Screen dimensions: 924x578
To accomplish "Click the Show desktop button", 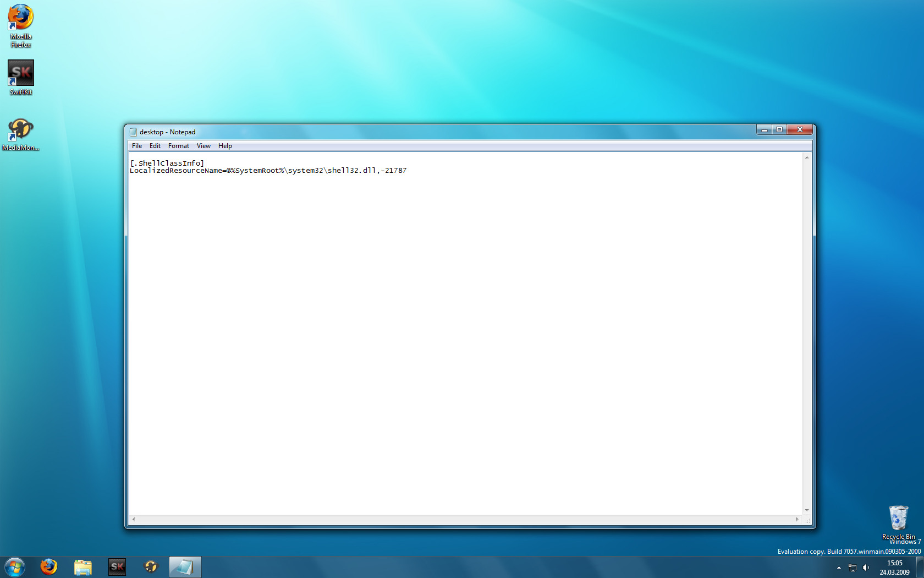I will [920, 568].
